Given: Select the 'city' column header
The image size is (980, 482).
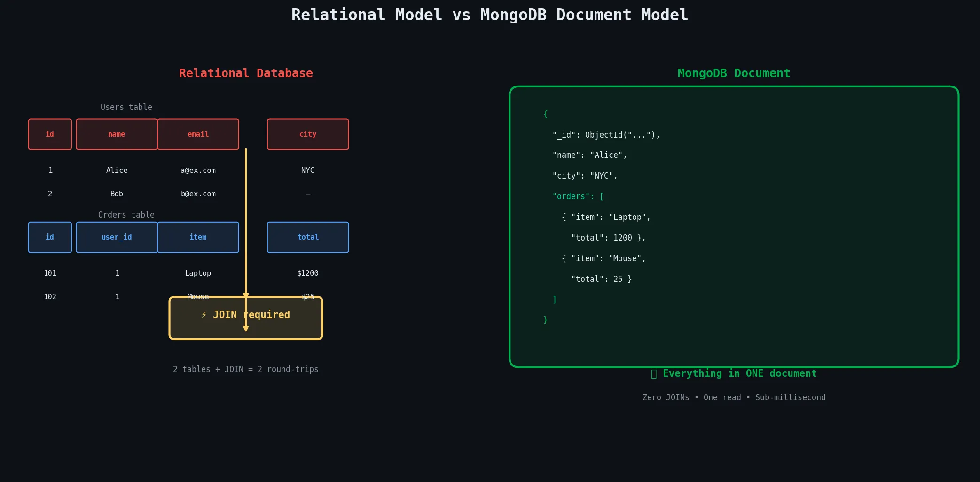Looking at the screenshot, I should 308,134.
